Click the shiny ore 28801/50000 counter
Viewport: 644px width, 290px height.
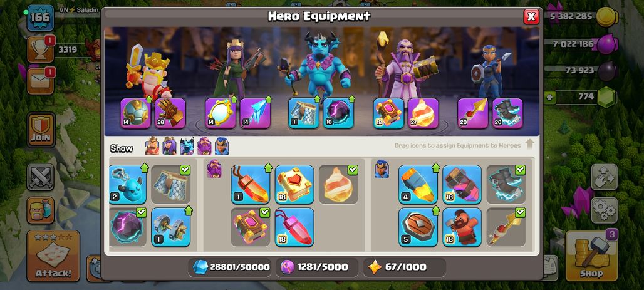pyautogui.click(x=231, y=267)
